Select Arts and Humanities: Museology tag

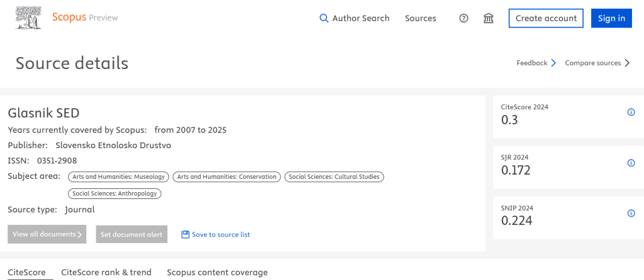tap(118, 177)
